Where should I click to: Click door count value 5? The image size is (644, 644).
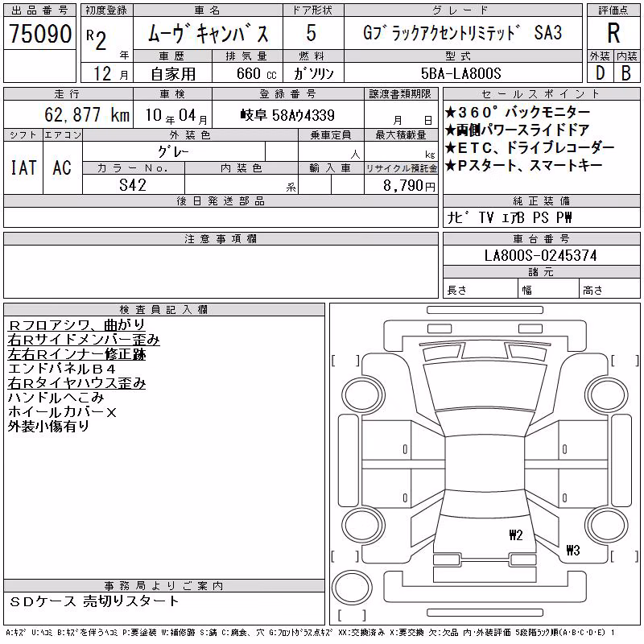[311, 33]
